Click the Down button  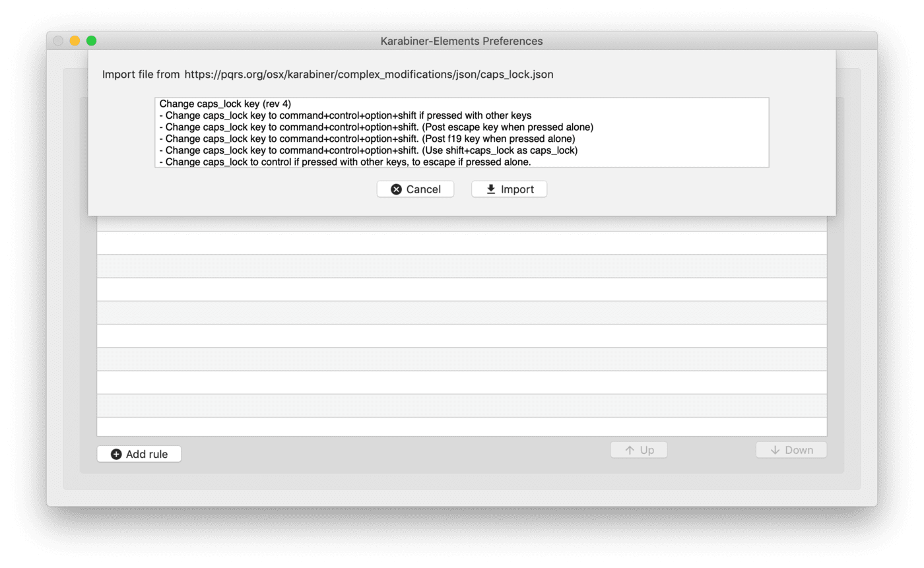tap(791, 450)
